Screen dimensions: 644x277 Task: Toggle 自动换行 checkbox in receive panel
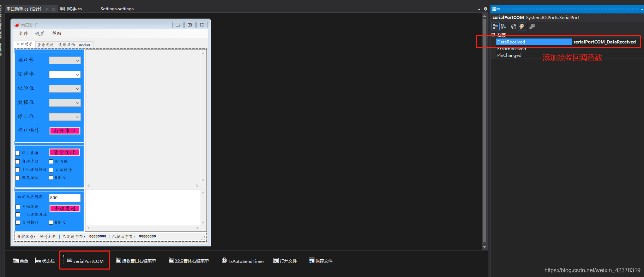click(51, 170)
